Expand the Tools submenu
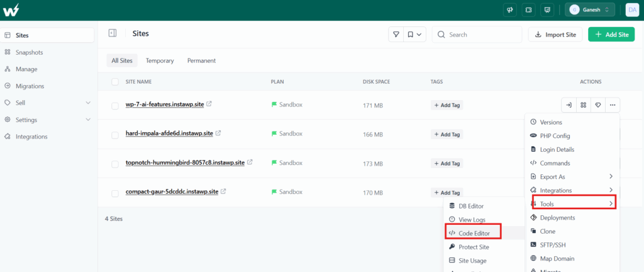The height and width of the screenshot is (272, 644). pos(572,204)
